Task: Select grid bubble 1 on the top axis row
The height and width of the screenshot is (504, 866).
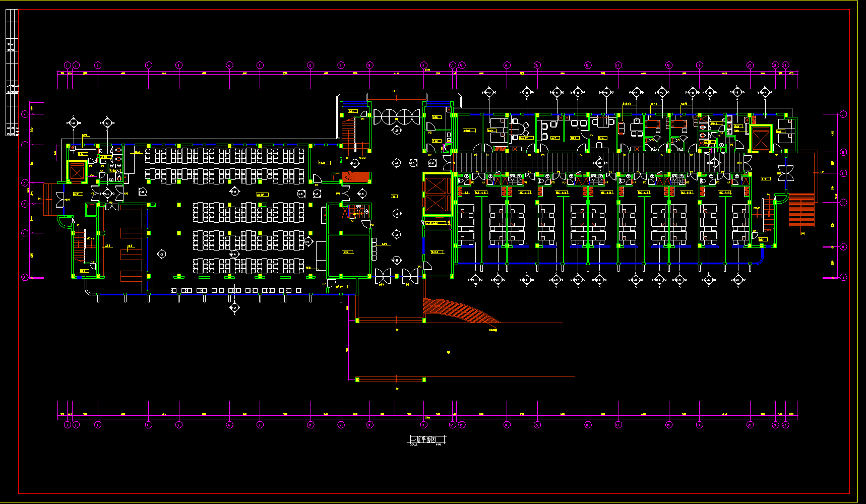Action: point(68,65)
